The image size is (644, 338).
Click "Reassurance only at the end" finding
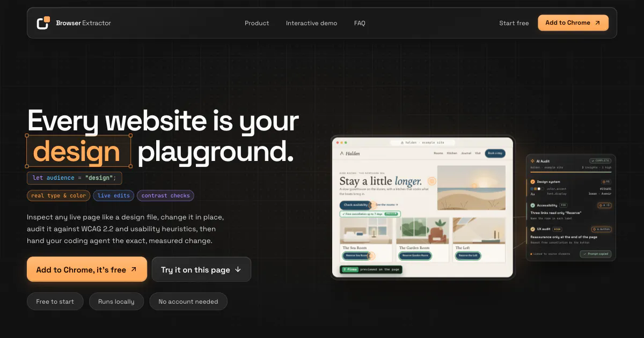click(x=563, y=237)
